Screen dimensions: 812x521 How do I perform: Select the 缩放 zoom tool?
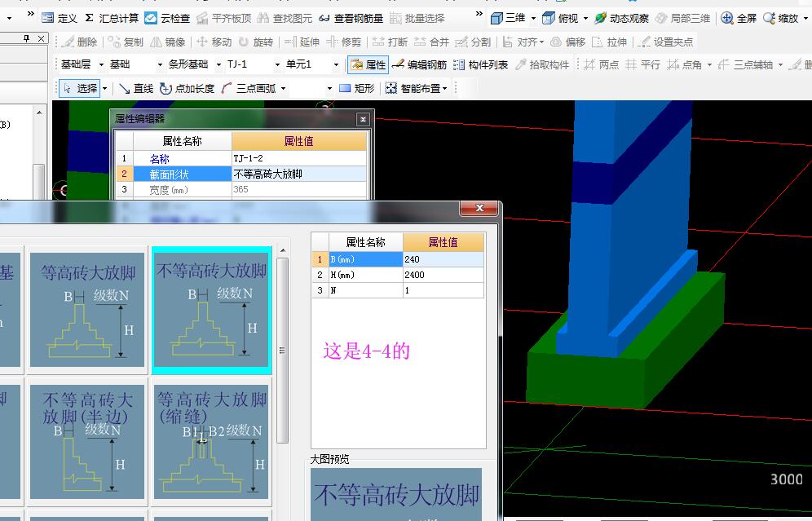click(781, 18)
